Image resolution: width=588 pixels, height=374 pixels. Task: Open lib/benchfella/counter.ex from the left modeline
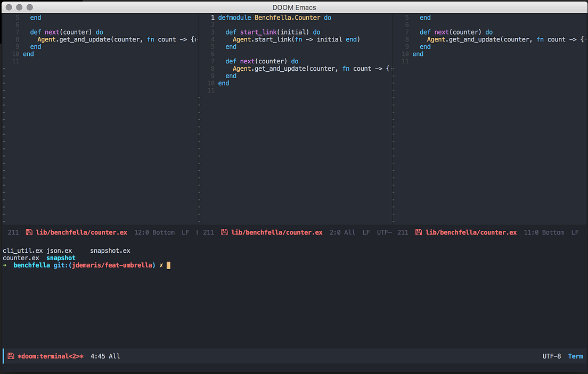point(81,232)
